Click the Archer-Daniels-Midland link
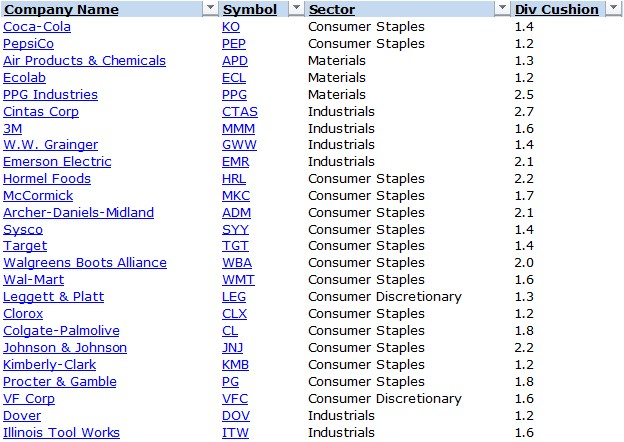Screen dimensions: 624x442 78,212
